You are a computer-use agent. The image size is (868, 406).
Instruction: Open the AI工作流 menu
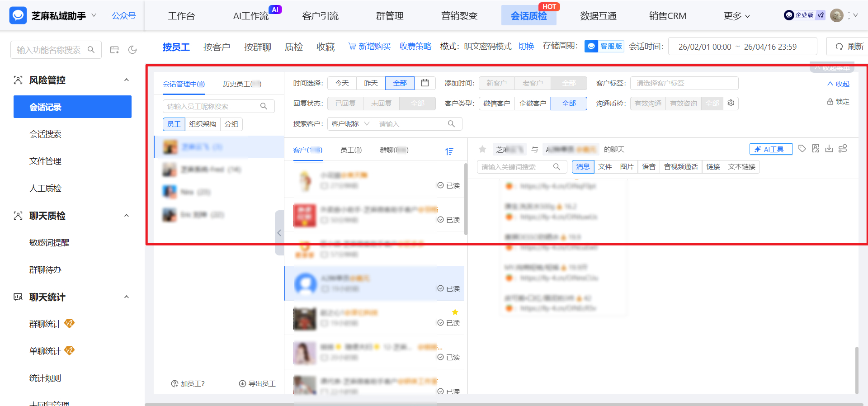(x=251, y=16)
